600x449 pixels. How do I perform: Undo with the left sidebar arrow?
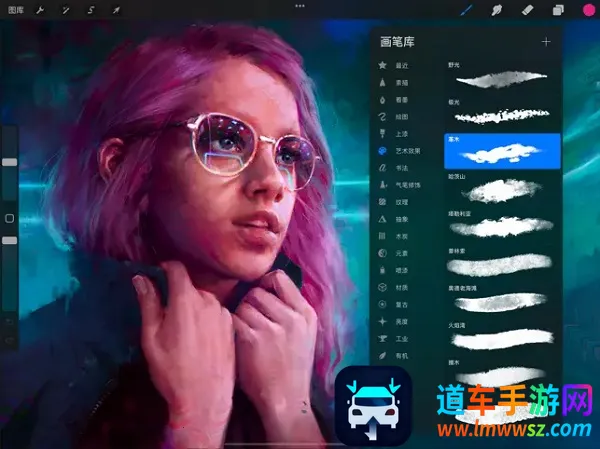coord(10,322)
